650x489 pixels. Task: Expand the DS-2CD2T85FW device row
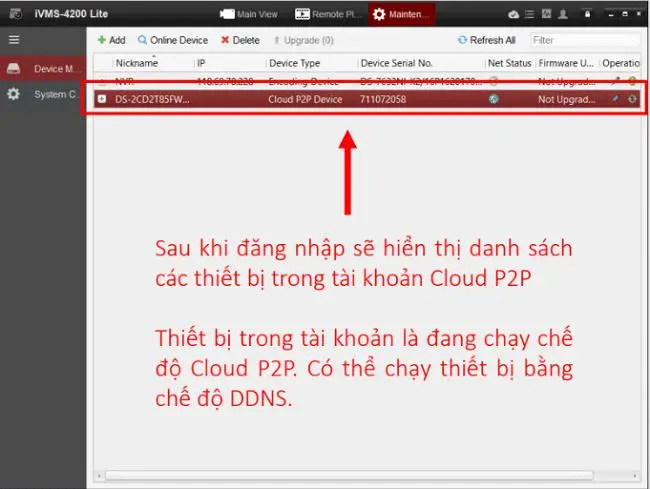tap(102, 99)
